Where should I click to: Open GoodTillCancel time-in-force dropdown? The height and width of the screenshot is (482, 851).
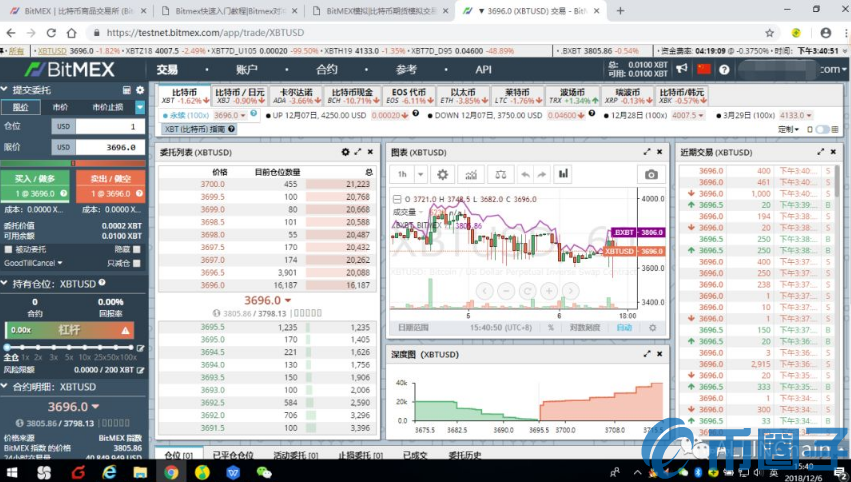33,263
